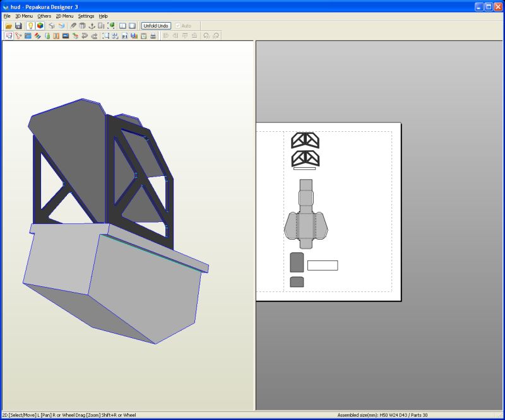
Task: Open a Pepakura model file
Action: [9, 25]
